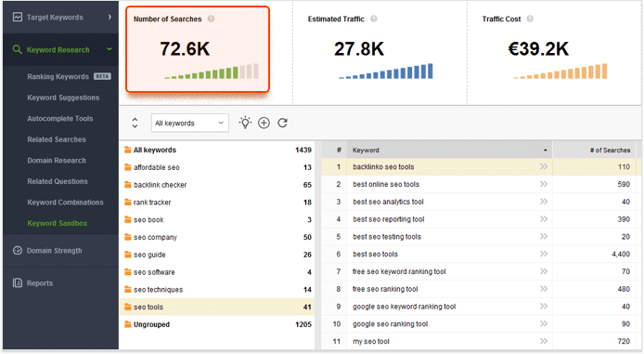
Task: Select the Estimated Traffic summary card
Action: (x=380, y=53)
